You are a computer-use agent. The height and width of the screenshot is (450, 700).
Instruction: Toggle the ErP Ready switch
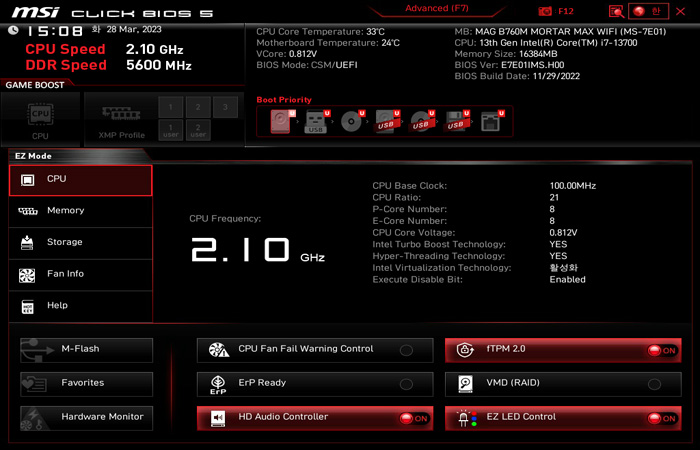(x=406, y=384)
